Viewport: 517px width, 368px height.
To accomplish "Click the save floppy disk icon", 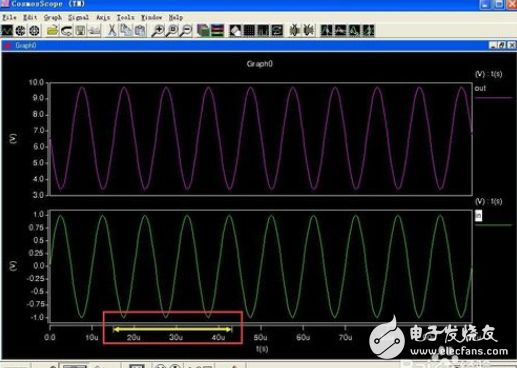I will coord(80,31).
